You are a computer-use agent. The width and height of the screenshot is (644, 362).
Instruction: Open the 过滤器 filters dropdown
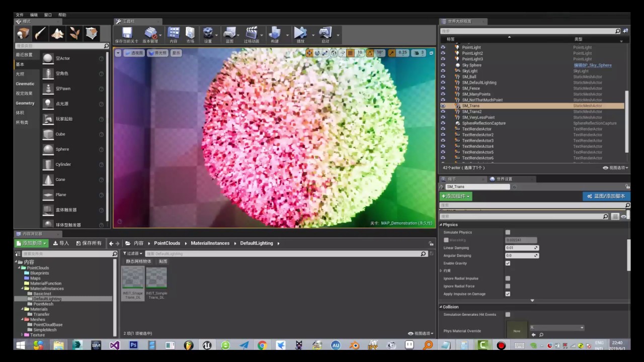tap(133, 253)
